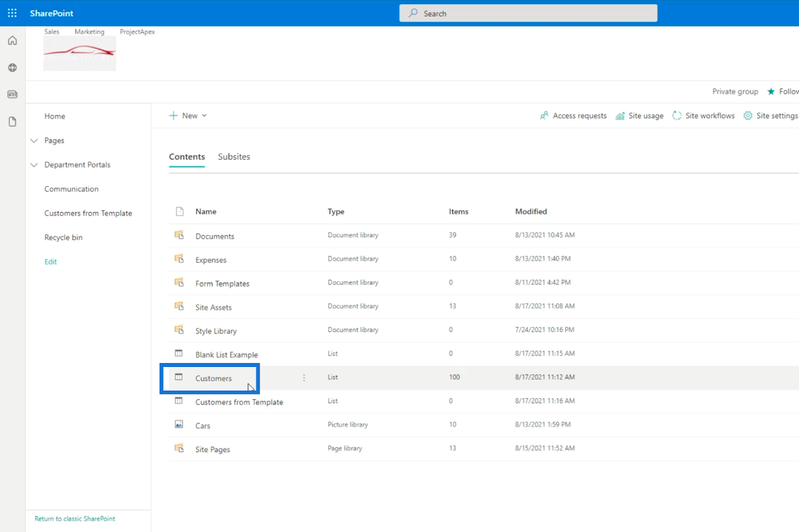Click Return to classic SharePoint link

(75, 519)
